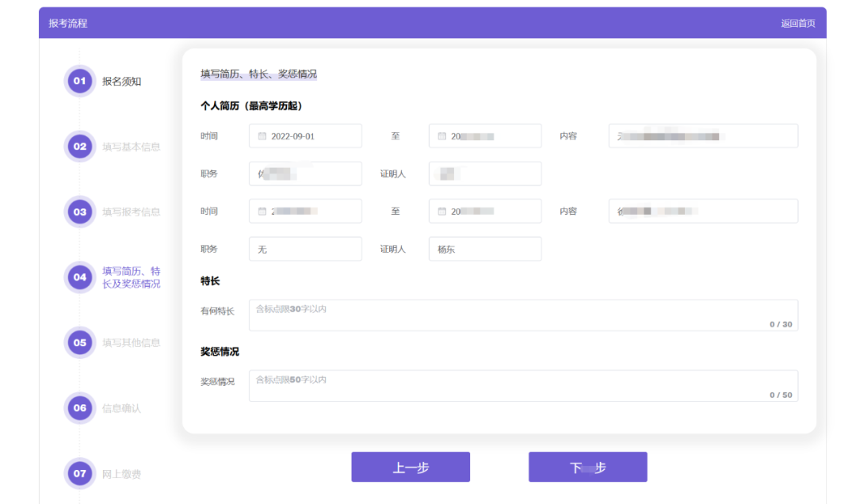The height and width of the screenshot is (504, 856).
Task: Click the 0 / 30 character counter
Action: pos(781,324)
